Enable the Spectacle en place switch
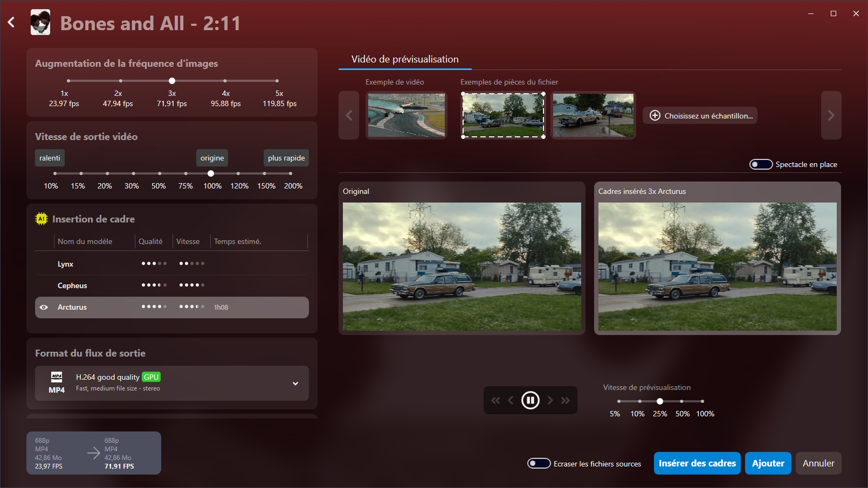Image resolution: width=868 pixels, height=488 pixels. pyautogui.click(x=761, y=164)
